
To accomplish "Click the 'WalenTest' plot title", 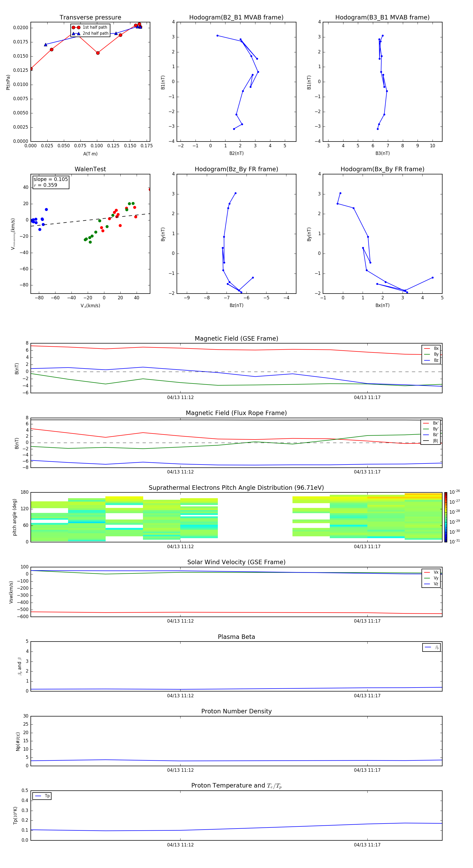I will click(90, 169).
